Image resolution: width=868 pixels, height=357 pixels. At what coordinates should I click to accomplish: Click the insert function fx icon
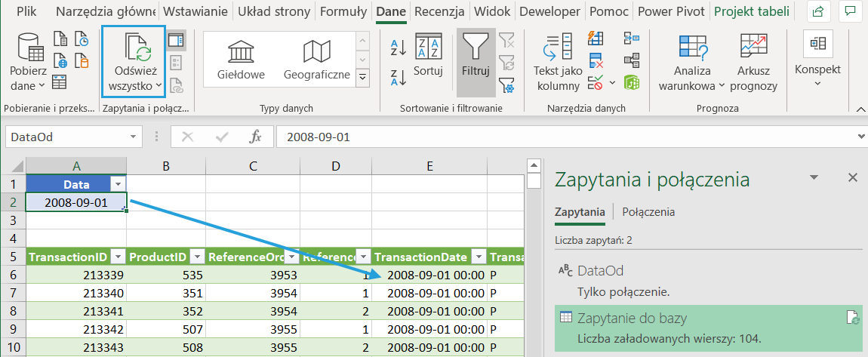coord(256,137)
